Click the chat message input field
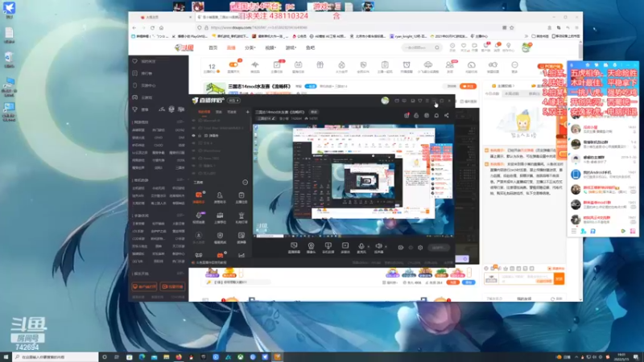 tap(526, 278)
